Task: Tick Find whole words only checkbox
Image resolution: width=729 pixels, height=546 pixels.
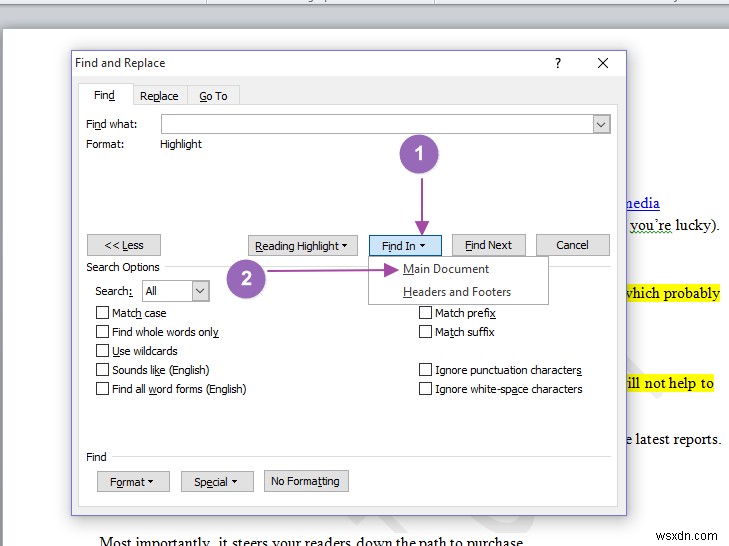Action: pyautogui.click(x=102, y=332)
